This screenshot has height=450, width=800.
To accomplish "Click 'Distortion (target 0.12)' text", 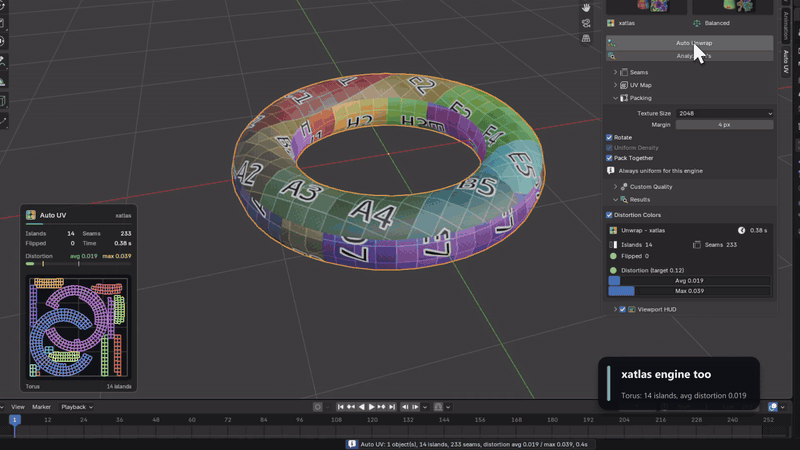I will click(x=653, y=270).
